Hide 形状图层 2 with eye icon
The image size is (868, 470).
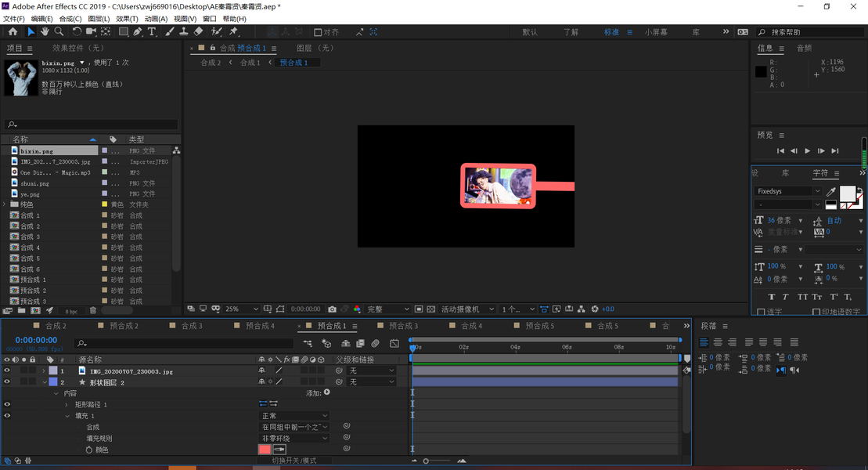click(x=7, y=382)
